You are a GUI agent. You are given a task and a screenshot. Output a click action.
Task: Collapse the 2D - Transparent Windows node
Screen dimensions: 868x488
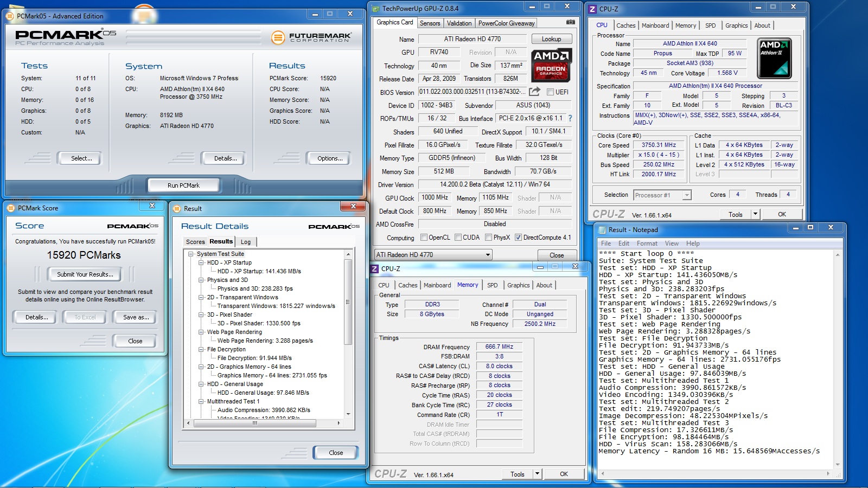click(201, 297)
